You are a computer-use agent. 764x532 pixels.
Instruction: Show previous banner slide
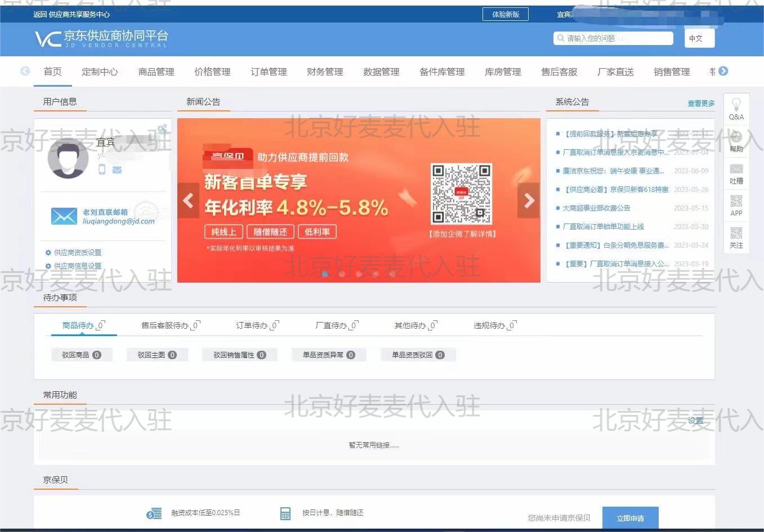(189, 200)
